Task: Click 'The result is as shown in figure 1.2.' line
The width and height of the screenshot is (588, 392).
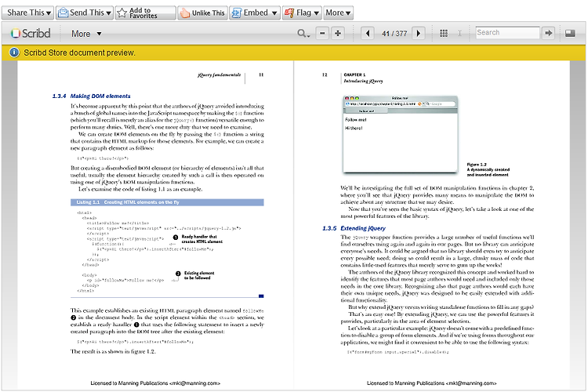Action: 113,352
